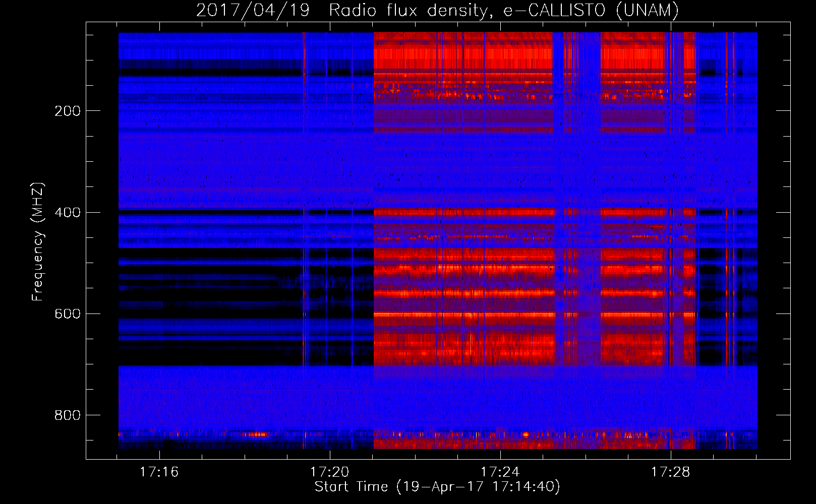The height and width of the screenshot is (504, 816).
Task: Click the 400 frequency tick label
Action: click(68, 212)
